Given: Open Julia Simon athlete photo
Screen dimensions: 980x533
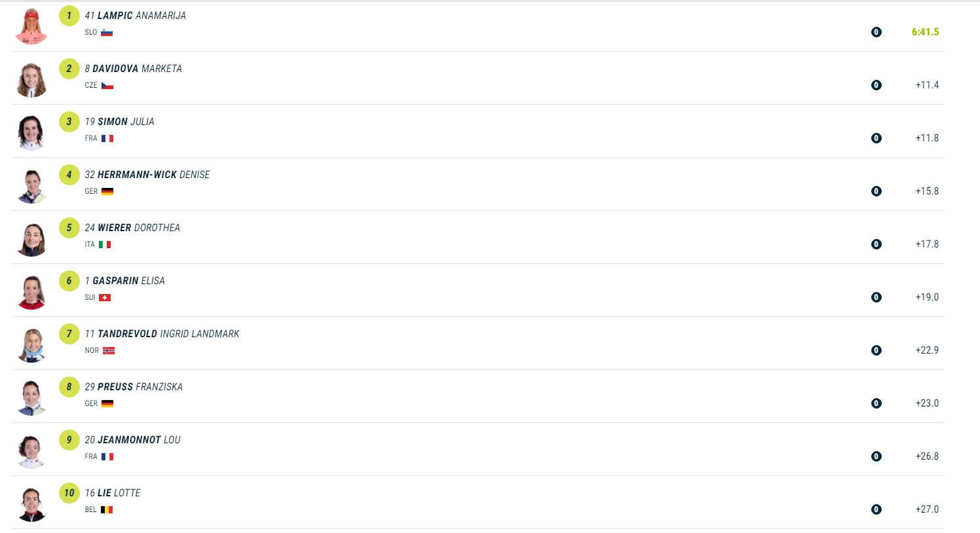Looking at the screenshot, I should click(31, 133).
